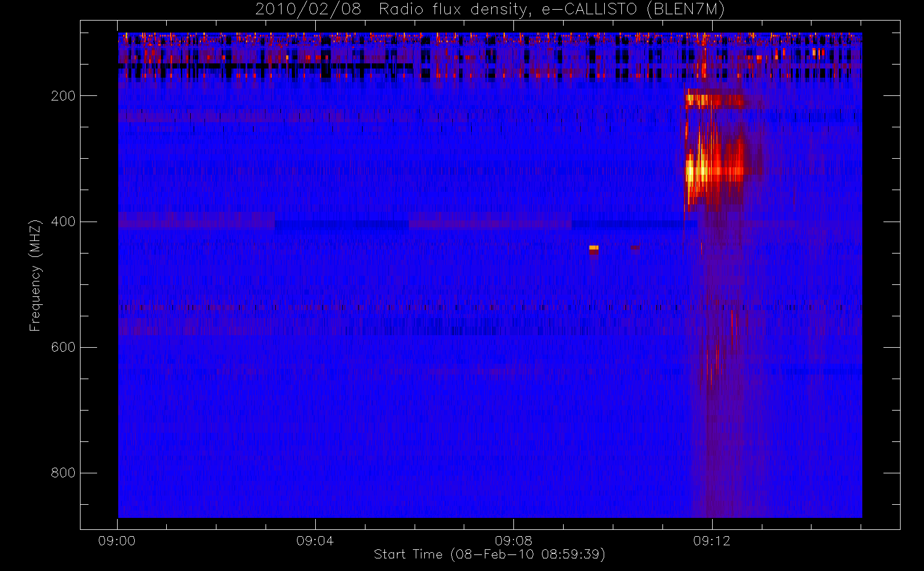Click the plot title '2010/02/08 Radio flux density, e-CALLISTO (BLEN7M)'

pyautogui.click(x=489, y=10)
